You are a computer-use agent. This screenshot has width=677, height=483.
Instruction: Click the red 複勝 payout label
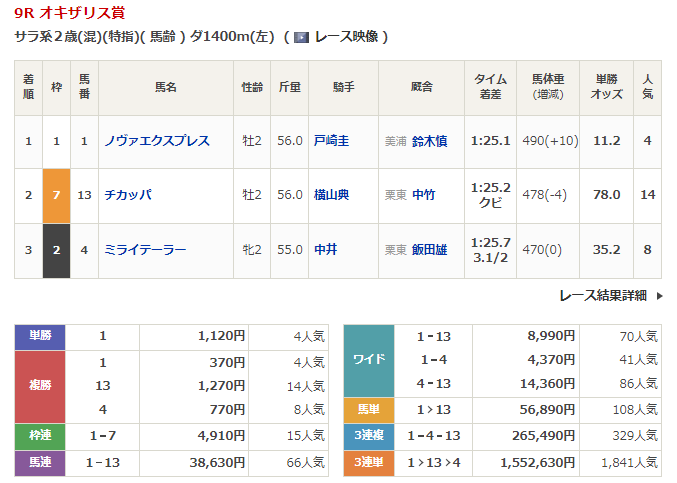39,386
